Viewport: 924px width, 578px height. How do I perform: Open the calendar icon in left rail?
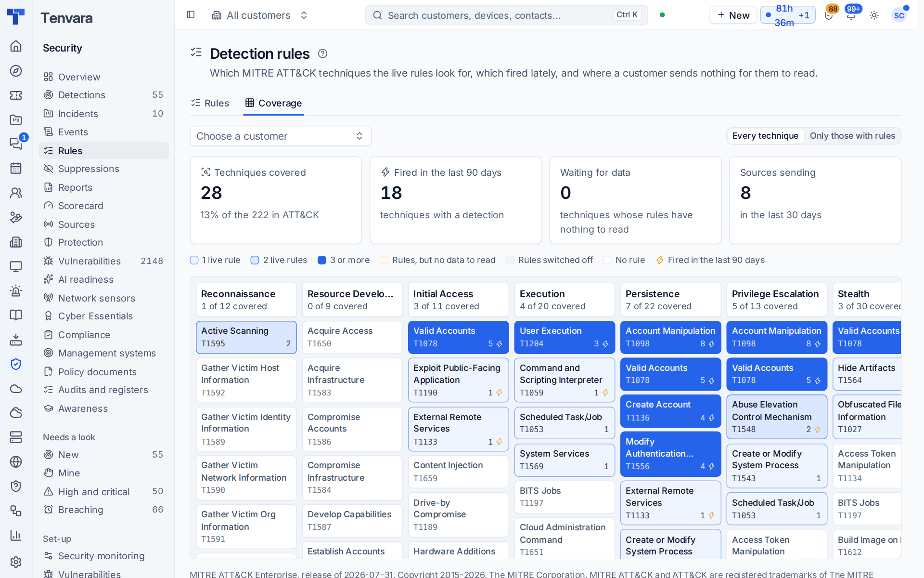16,168
